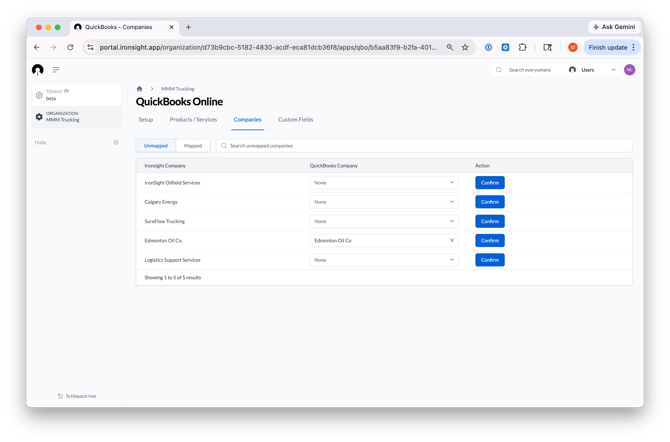
Task: Click the SureFlow Trucking company name
Action: [165, 221]
